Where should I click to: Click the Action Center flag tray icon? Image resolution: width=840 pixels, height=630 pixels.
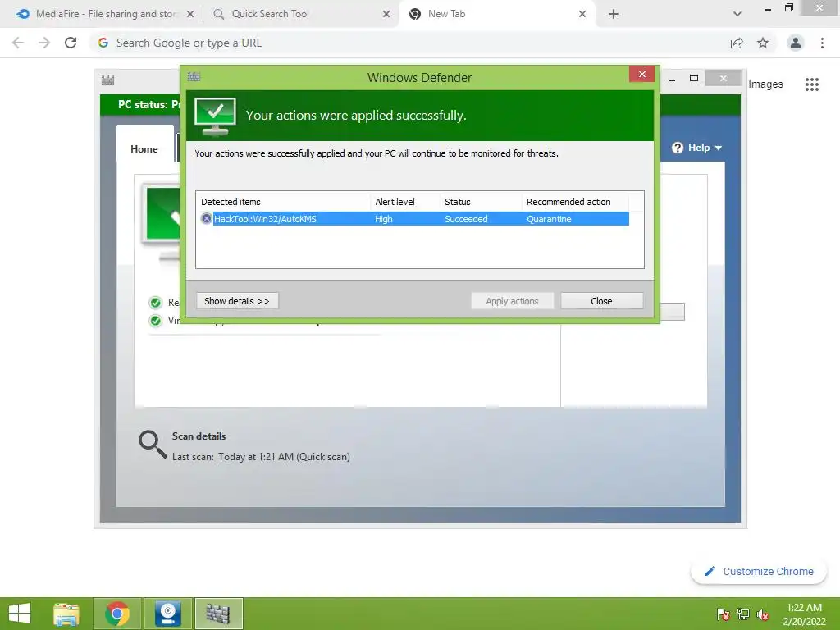coord(724,614)
